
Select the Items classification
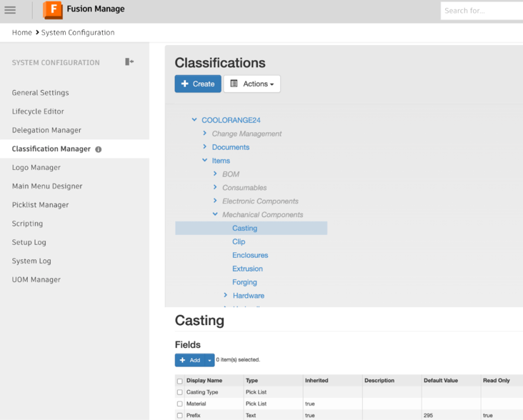pyautogui.click(x=221, y=161)
